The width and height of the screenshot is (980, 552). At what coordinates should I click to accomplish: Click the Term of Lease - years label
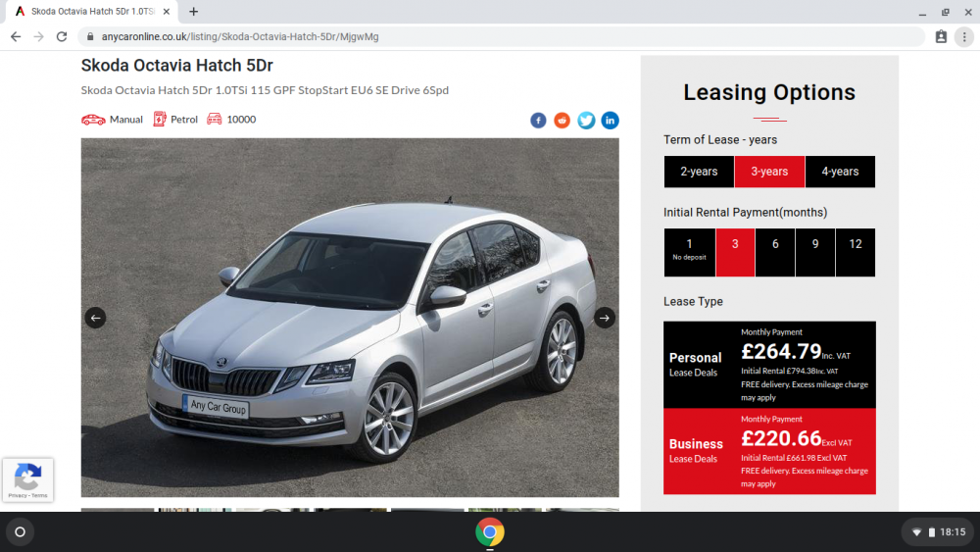720,140
